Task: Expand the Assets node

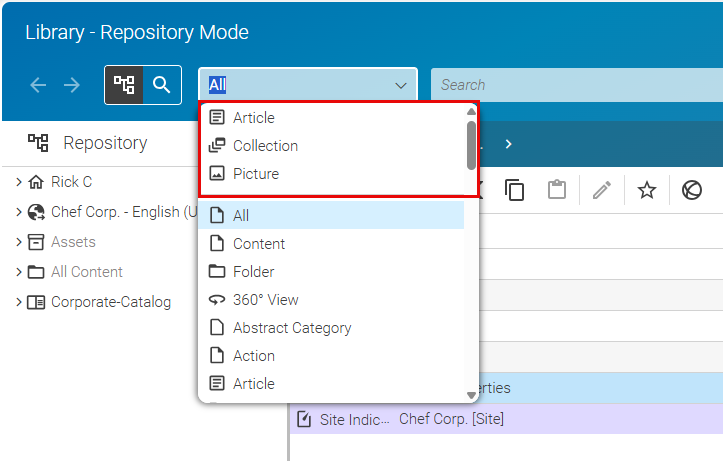Action: pos(19,242)
